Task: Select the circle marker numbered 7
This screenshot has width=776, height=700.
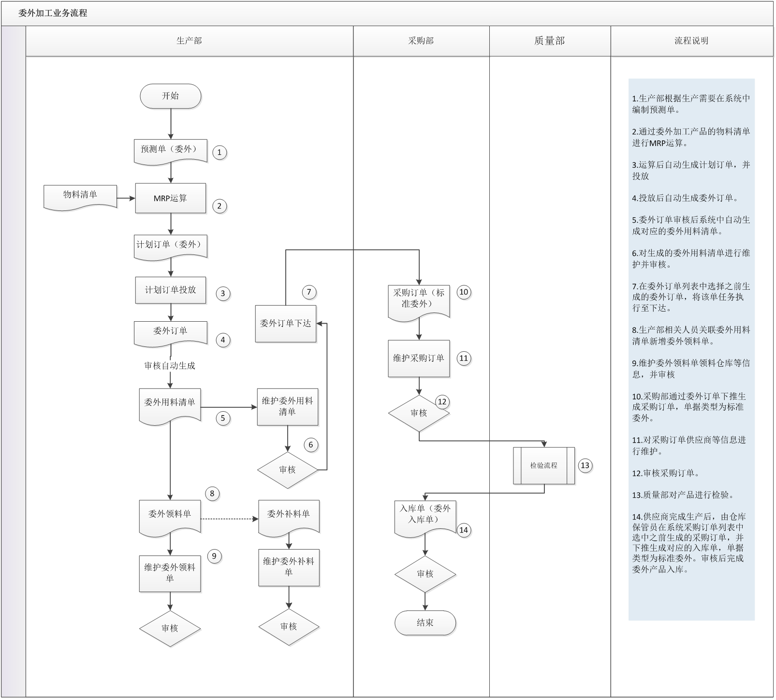Action: point(309,292)
